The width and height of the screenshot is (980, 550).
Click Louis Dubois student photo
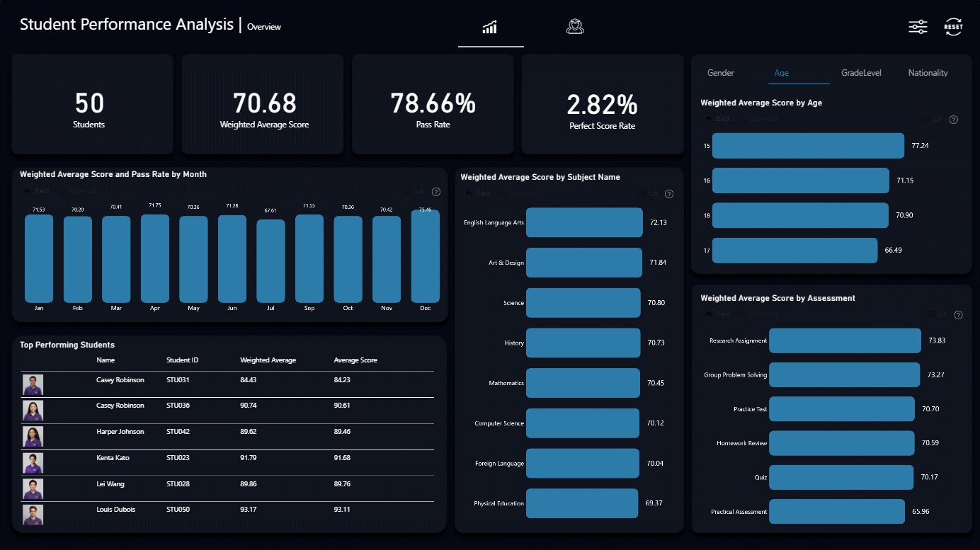[x=33, y=515]
